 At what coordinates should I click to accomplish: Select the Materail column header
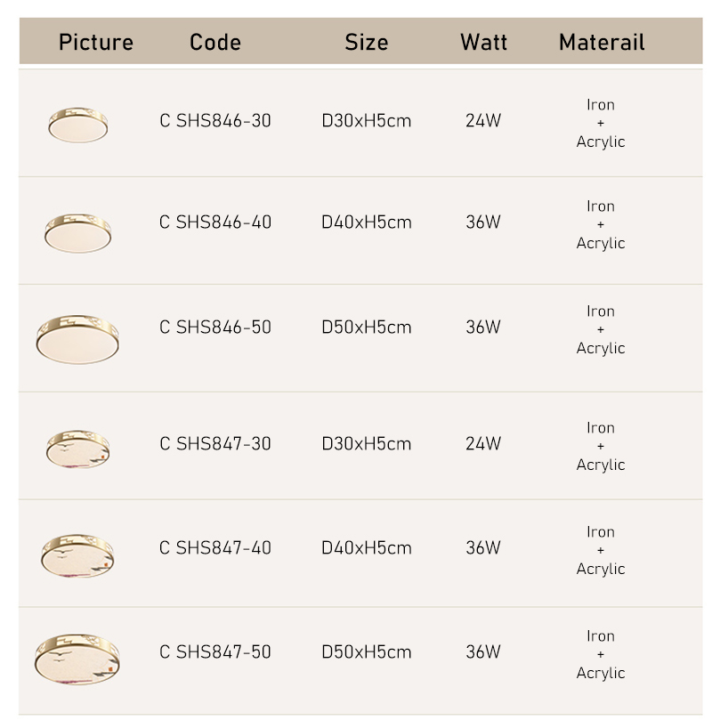pyautogui.click(x=602, y=42)
